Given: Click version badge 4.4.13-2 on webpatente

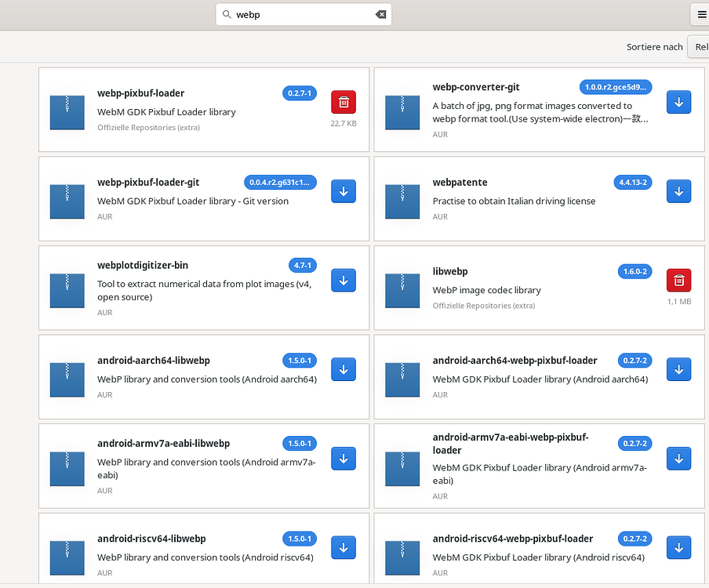Looking at the screenshot, I should (634, 182).
